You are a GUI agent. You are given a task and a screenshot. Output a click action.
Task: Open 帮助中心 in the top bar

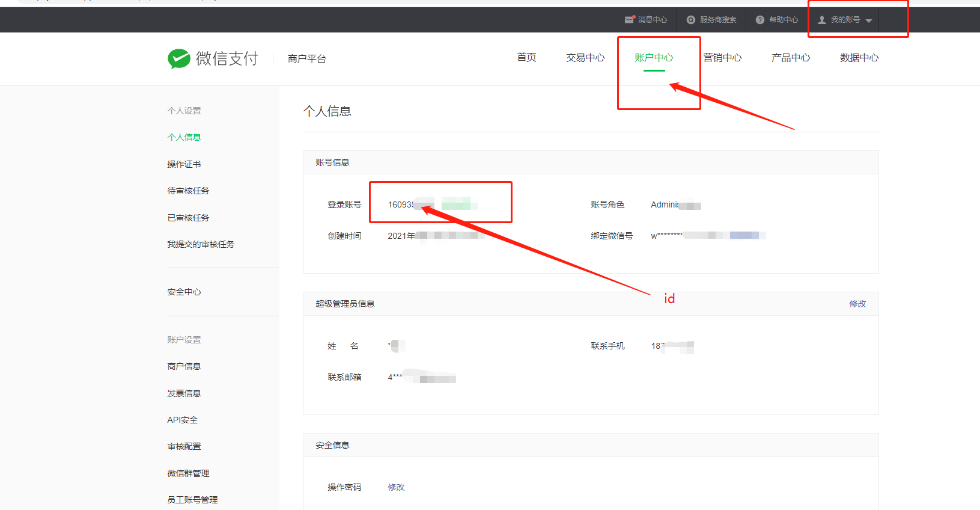(784, 20)
